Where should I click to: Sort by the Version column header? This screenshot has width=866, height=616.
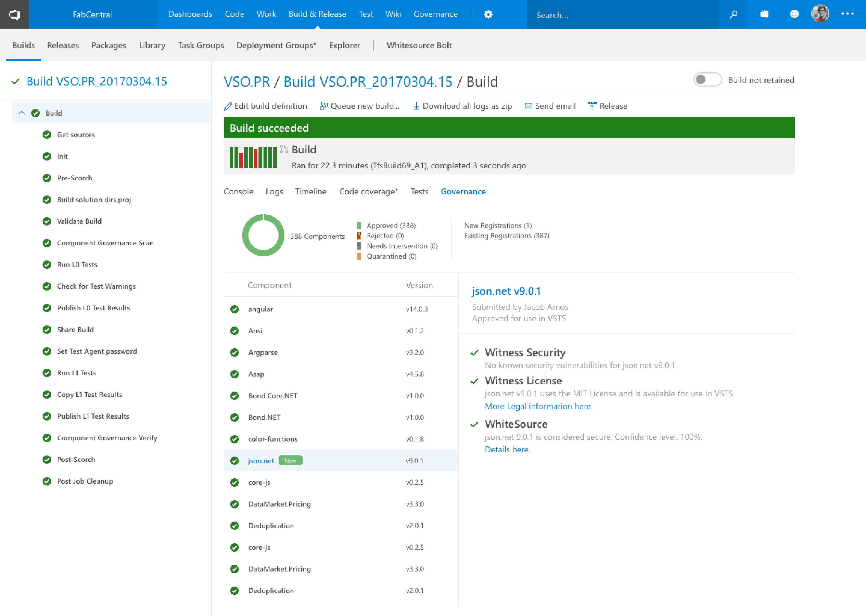tap(419, 285)
